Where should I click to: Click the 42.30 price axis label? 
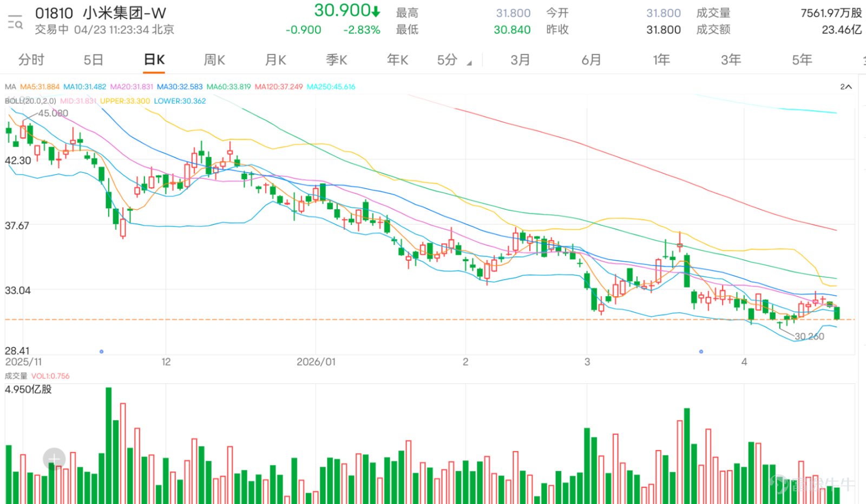click(18, 161)
